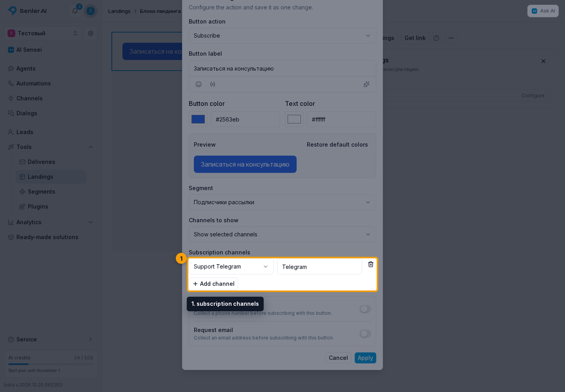
Task: Click the Apply button
Action: click(365, 358)
